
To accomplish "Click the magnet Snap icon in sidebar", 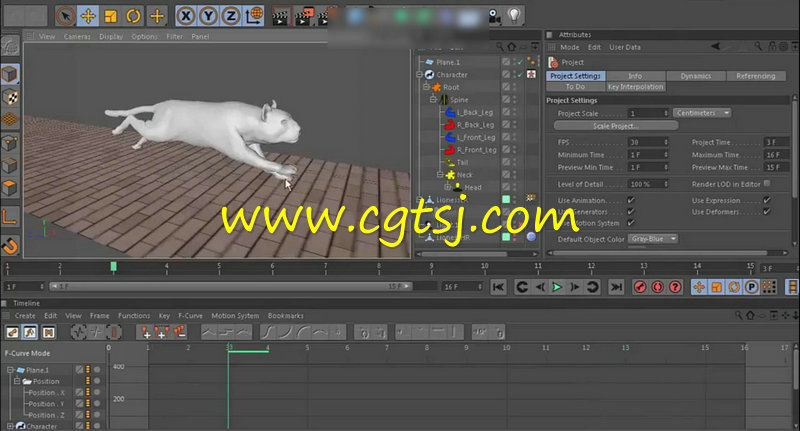I will click(x=10, y=246).
